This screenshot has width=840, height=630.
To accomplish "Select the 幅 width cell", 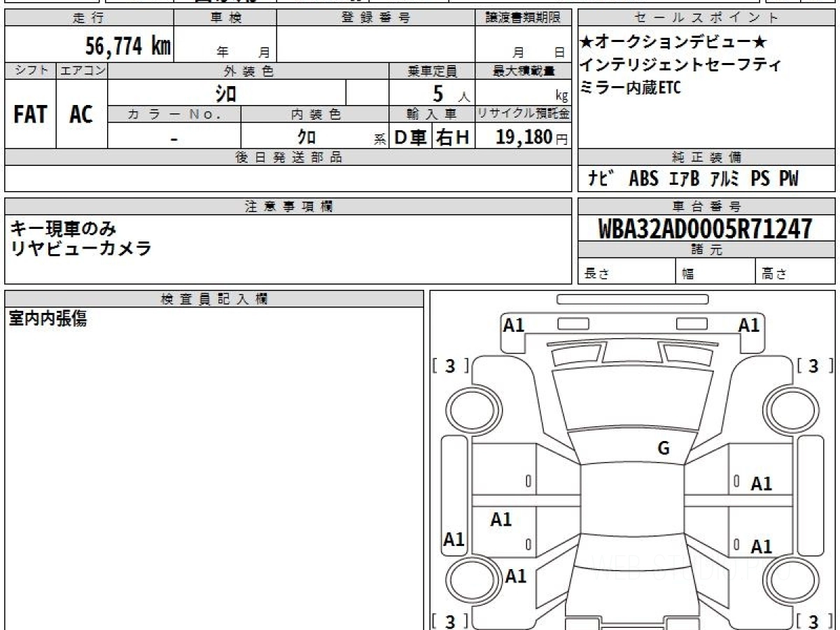I will click(x=715, y=272).
